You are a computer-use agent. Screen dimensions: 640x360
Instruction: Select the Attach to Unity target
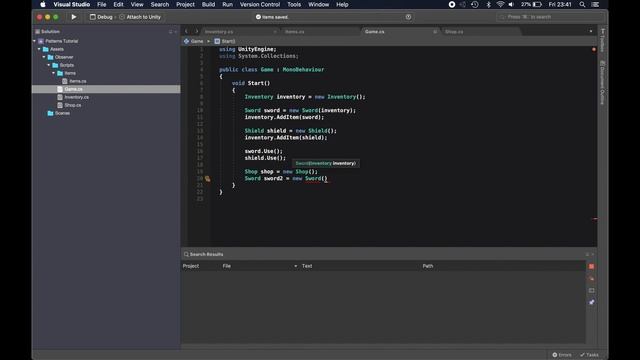[140, 17]
